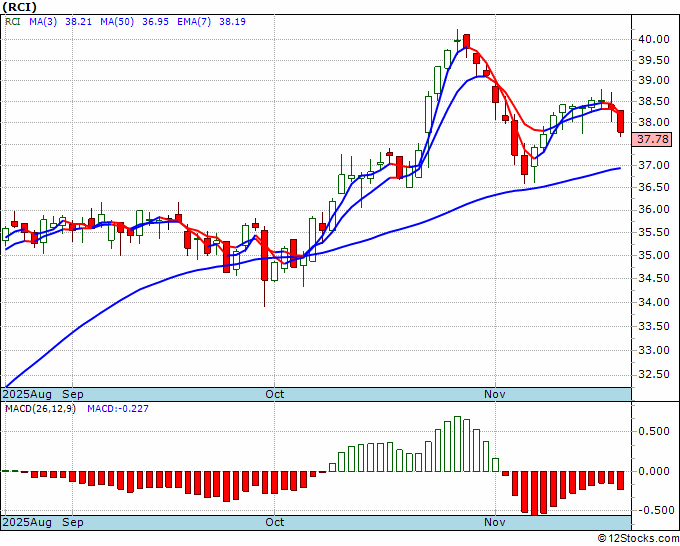Viewport: 680px width, 546px height.
Task: Click the (RCI) ticker title
Action: coord(20,7)
